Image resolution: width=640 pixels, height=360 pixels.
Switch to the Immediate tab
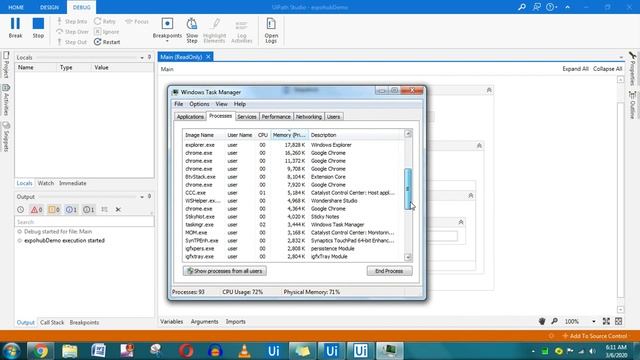(x=73, y=183)
